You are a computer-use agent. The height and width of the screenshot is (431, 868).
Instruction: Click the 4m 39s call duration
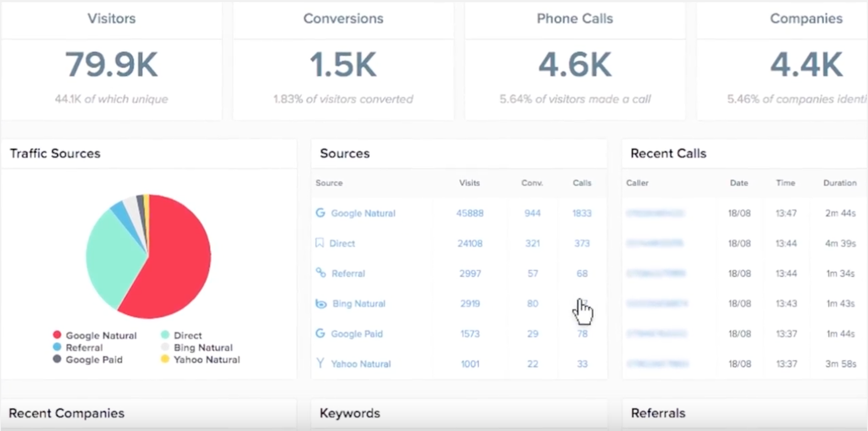[841, 243]
